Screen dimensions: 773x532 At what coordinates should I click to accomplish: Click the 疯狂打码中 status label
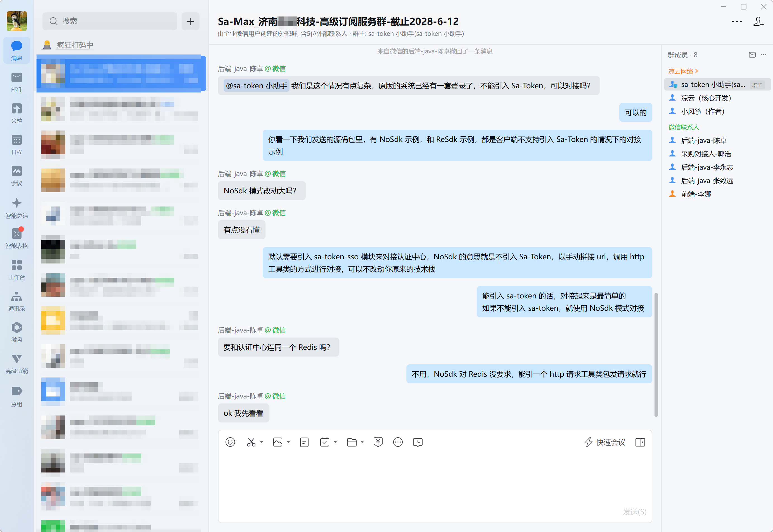coord(75,45)
